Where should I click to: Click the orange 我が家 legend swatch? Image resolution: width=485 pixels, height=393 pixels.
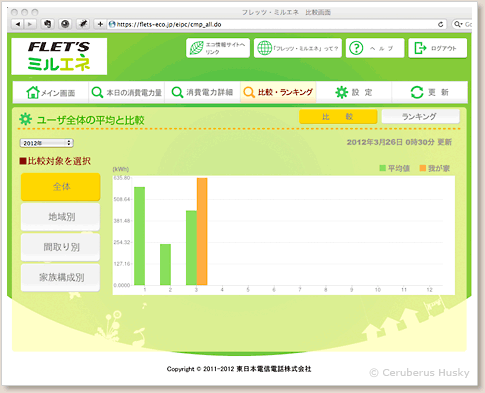pos(423,168)
